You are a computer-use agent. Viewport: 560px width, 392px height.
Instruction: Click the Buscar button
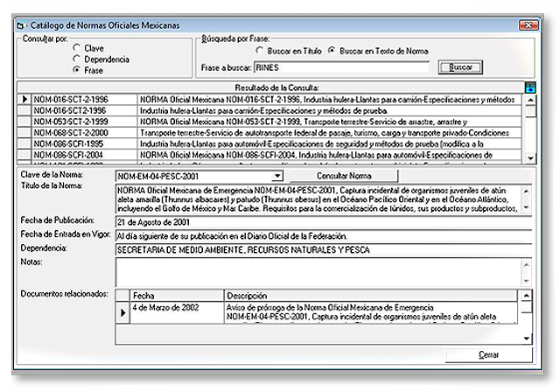460,67
